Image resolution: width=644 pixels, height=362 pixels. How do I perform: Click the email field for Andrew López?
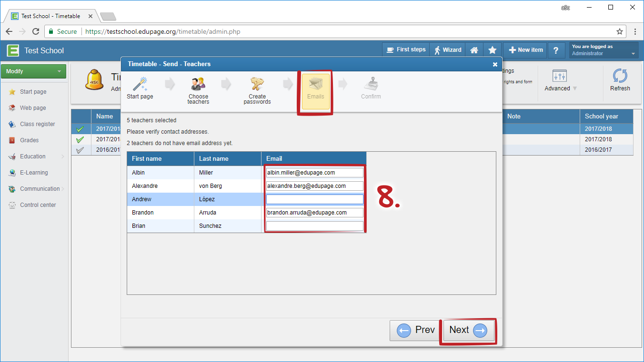click(x=314, y=199)
